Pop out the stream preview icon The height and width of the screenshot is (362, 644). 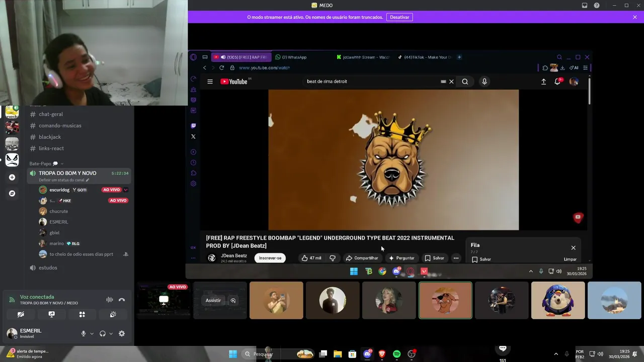click(x=233, y=300)
